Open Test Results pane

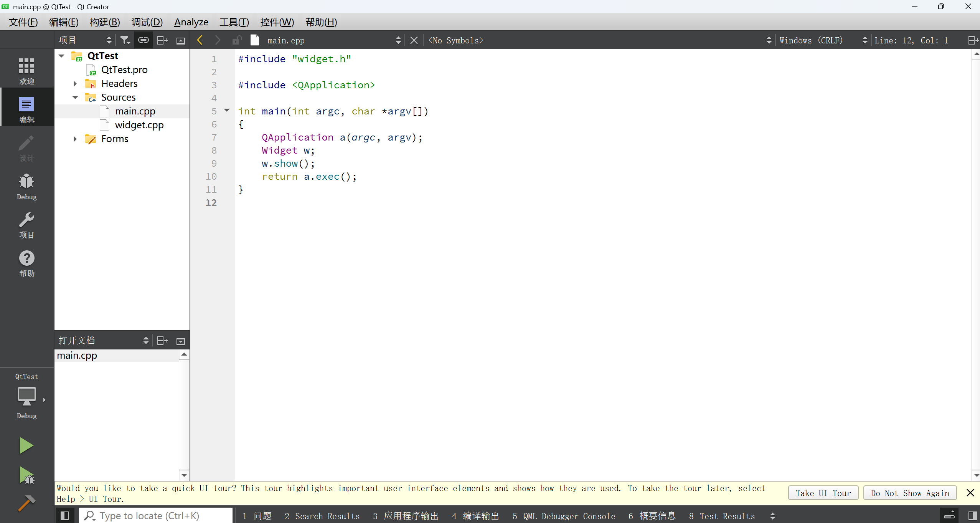722,516
